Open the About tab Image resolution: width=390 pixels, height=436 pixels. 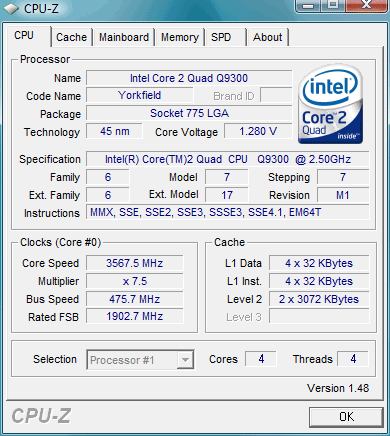click(x=267, y=37)
